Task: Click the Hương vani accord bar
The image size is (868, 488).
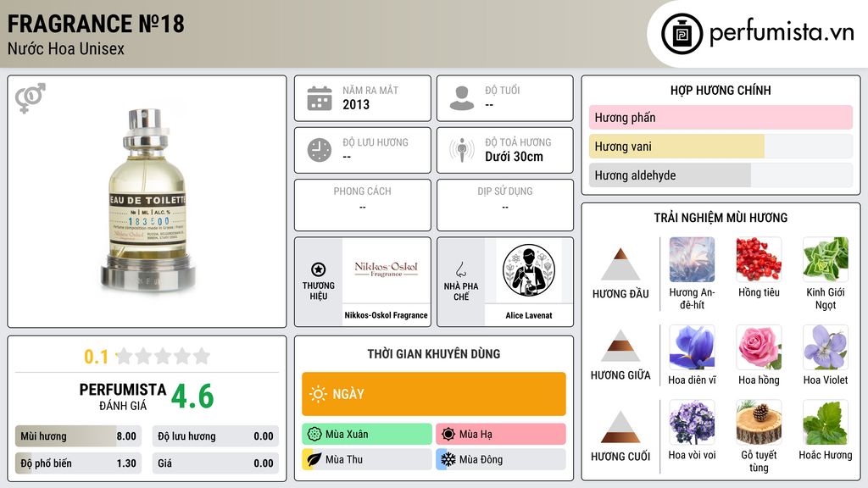Action: [x=721, y=146]
